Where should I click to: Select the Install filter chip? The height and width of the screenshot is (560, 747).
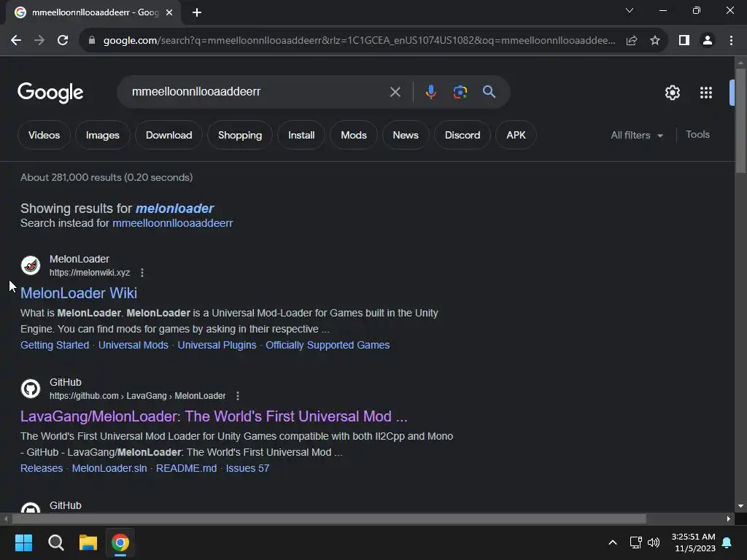coord(301,135)
